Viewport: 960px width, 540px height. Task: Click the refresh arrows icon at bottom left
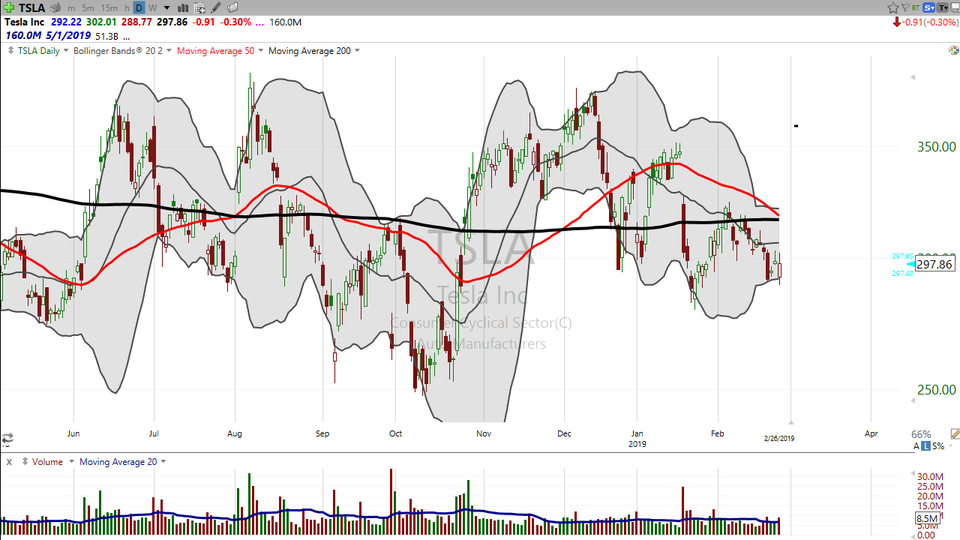[7, 438]
